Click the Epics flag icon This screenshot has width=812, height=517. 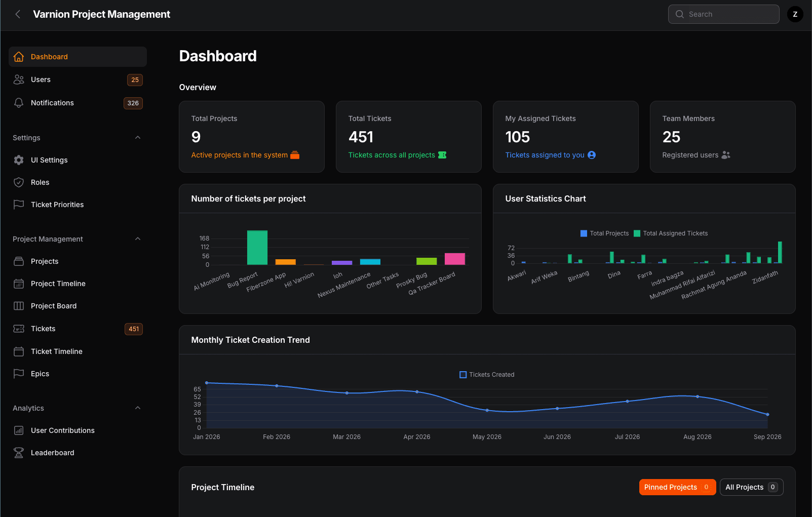19,374
